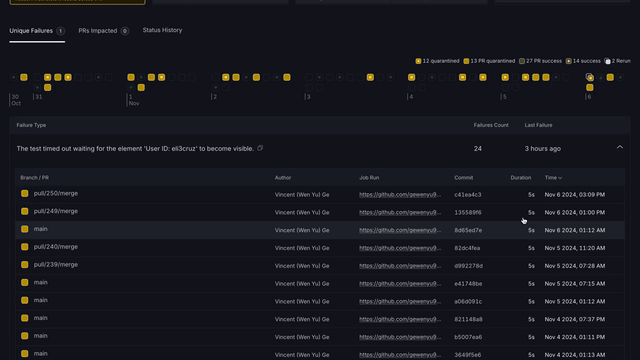Copy the timed out failure message

pos(260,148)
